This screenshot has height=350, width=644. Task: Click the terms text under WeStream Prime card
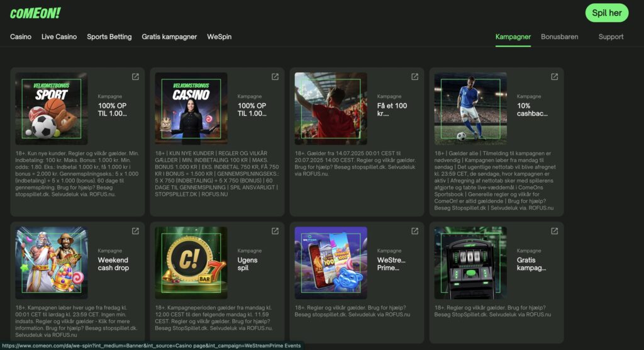coord(352,311)
